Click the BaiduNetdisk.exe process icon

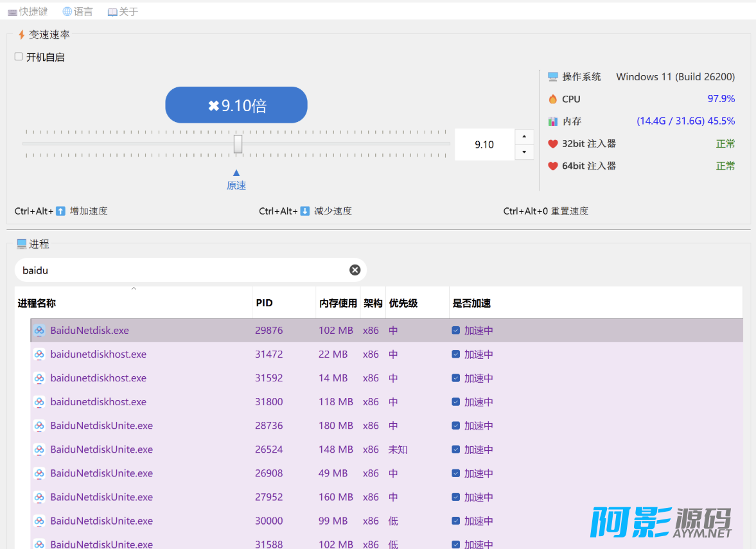click(x=39, y=331)
